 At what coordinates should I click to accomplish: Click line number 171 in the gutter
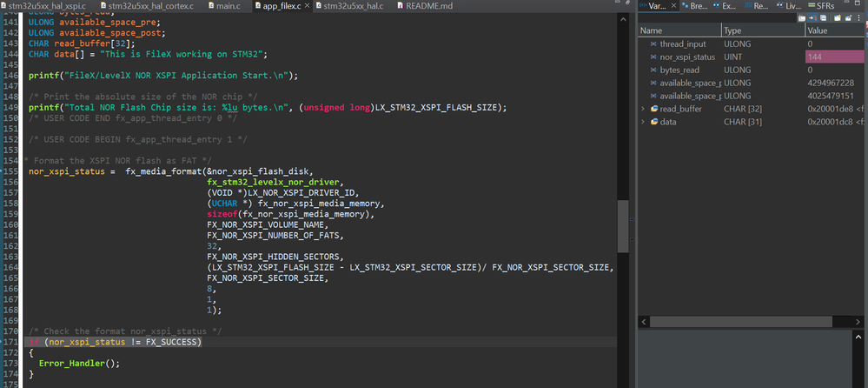point(10,342)
